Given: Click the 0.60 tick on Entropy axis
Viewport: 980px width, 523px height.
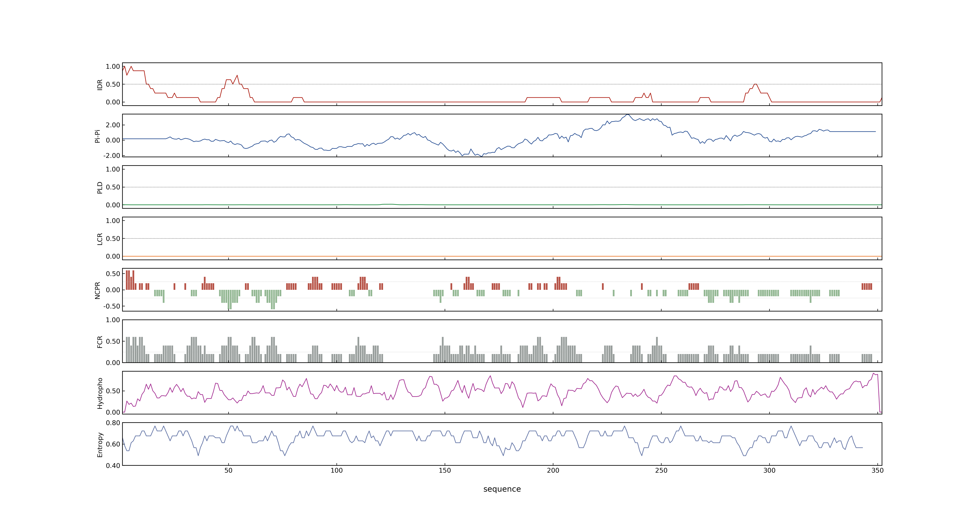Looking at the screenshot, I should tap(113, 444).
